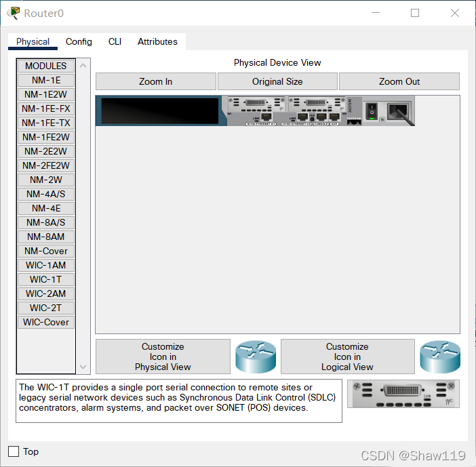Select the NM-8AM module
The width and height of the screenshot is (476, 467).
pyautogui.click(x=46, y=237)
